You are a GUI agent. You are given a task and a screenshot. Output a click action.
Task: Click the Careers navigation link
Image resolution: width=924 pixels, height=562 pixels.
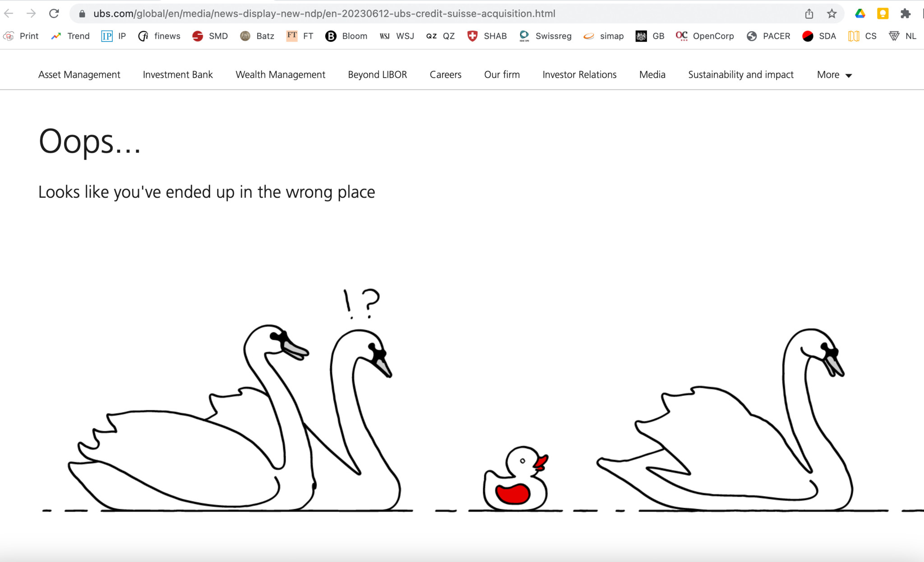pyautogui.click(x=445, y=75)
